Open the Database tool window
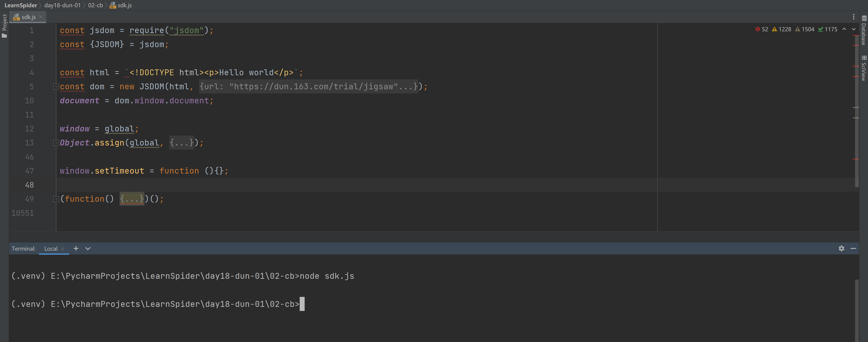 coord(864,30)
